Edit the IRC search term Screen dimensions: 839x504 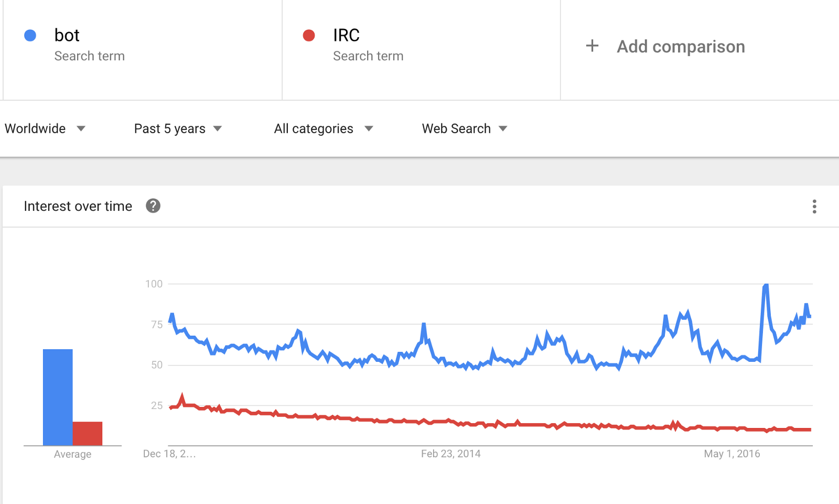tap(346, 36)
